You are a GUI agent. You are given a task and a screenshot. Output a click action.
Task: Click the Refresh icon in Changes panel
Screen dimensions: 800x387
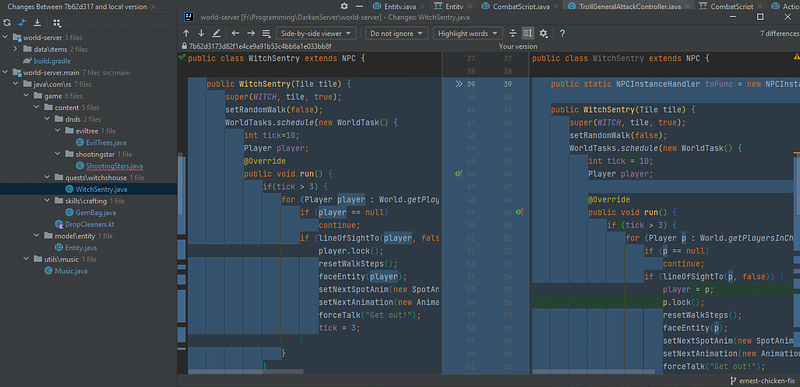pyautogui.click(x=7, y=23)
